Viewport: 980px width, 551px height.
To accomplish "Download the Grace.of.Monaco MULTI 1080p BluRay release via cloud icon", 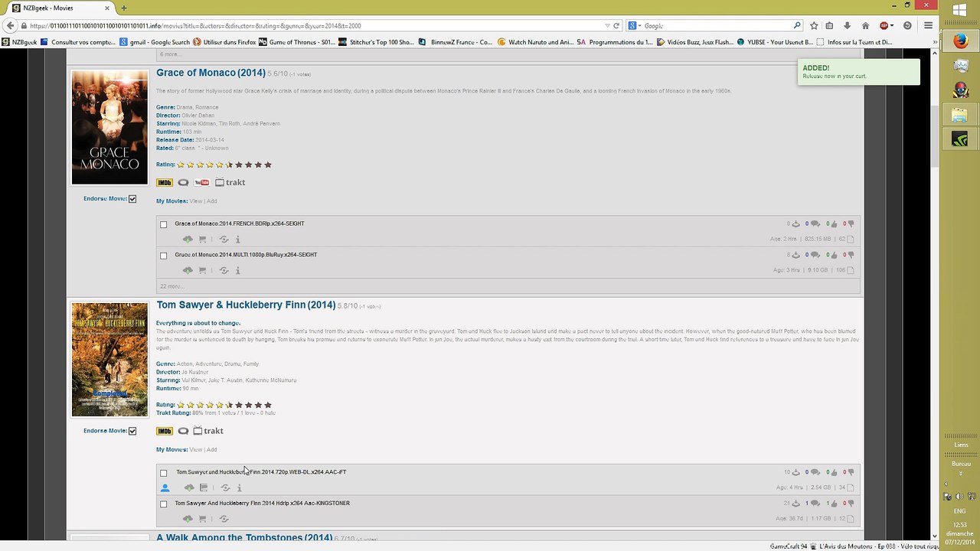I will click(188, 270).
